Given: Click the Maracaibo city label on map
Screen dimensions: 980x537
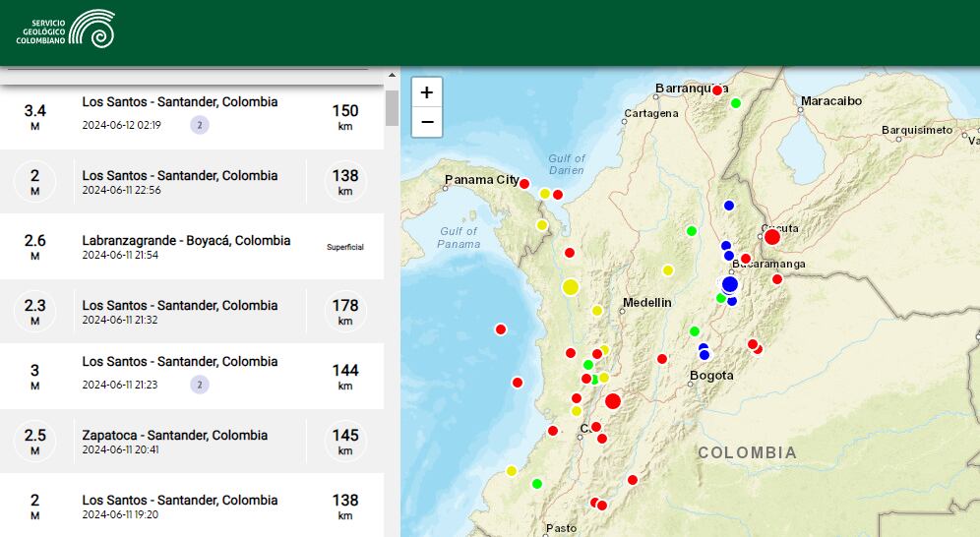Looking at the screenshot, I should 831,101.
